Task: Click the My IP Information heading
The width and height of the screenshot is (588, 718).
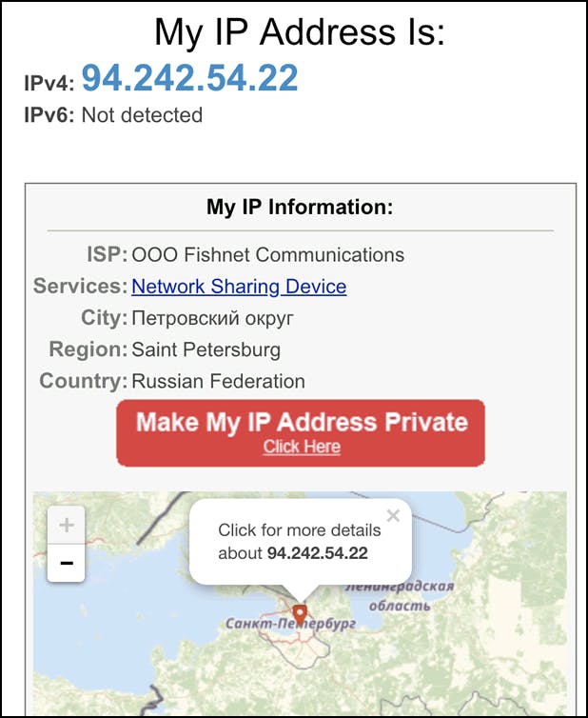Action: point(300,207)
